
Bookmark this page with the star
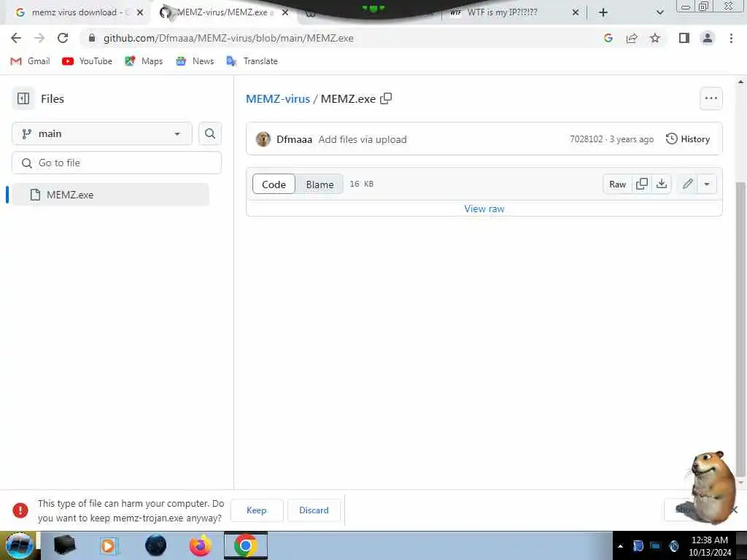[x=655, y=38]
